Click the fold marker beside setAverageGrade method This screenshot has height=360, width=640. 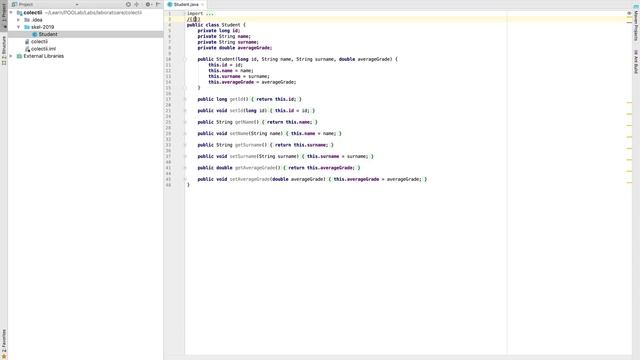pyautogui.click(x=184, y=179)
